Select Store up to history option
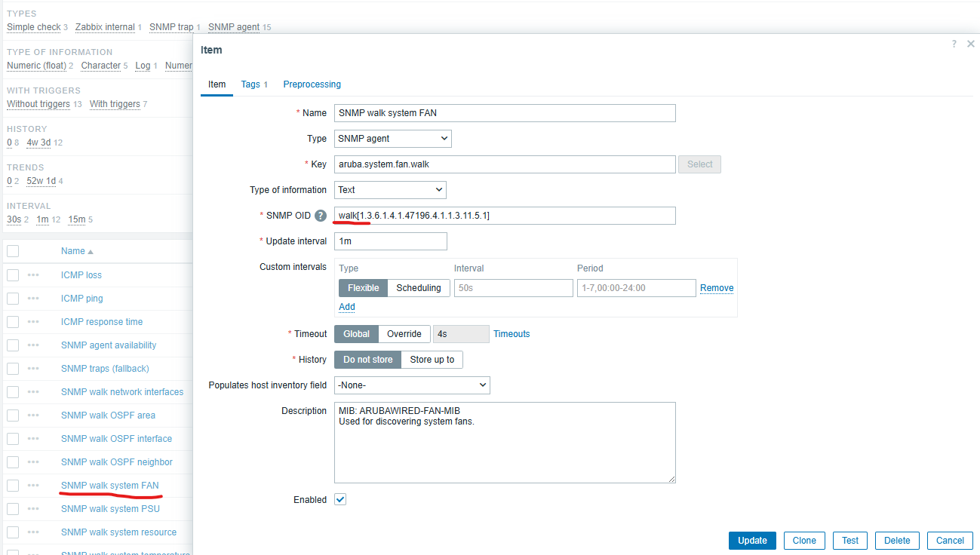 [432, 360]
